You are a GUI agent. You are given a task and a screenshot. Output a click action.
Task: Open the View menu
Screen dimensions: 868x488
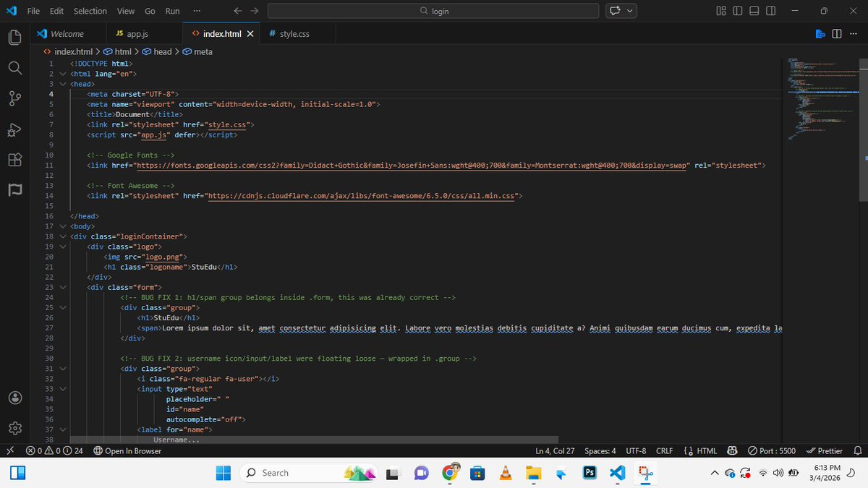point(126,11)
